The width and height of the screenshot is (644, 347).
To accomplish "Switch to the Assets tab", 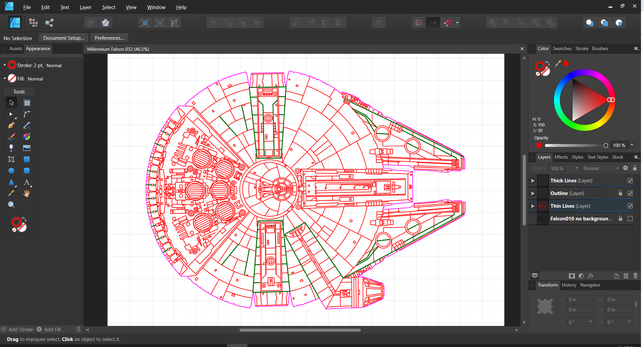I will pos(15,49).
